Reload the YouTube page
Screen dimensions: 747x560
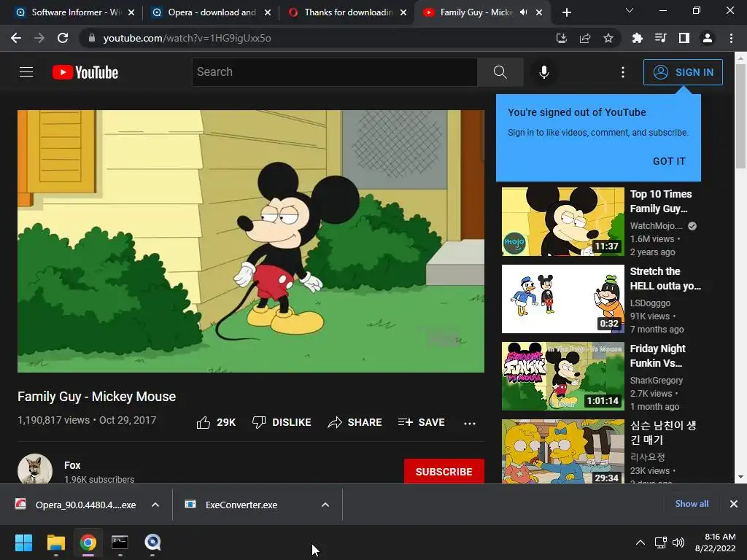pyautogui.click(x=63, y=38)
